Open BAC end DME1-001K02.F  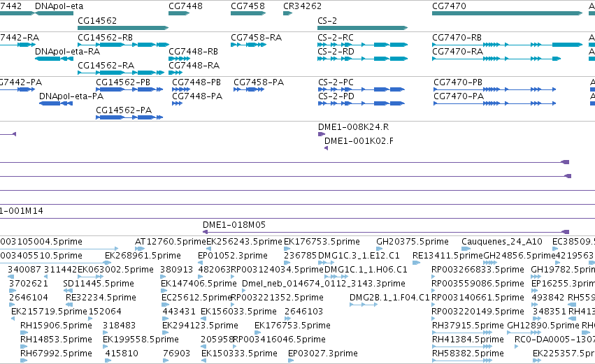coord(359,141)
